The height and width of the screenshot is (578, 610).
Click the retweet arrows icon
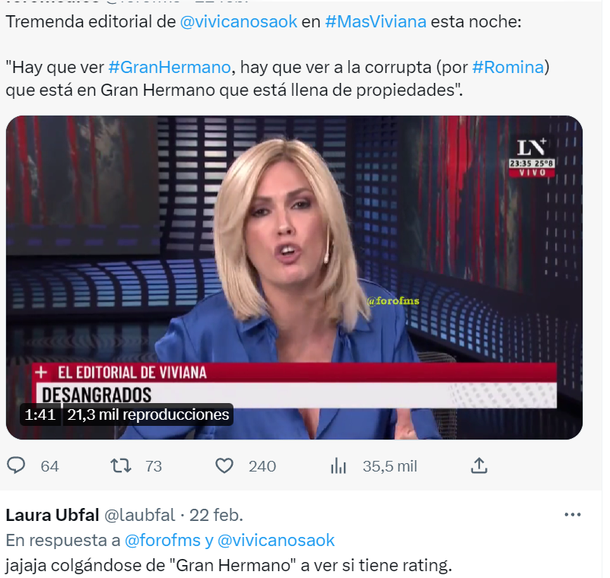click(121, 466)
